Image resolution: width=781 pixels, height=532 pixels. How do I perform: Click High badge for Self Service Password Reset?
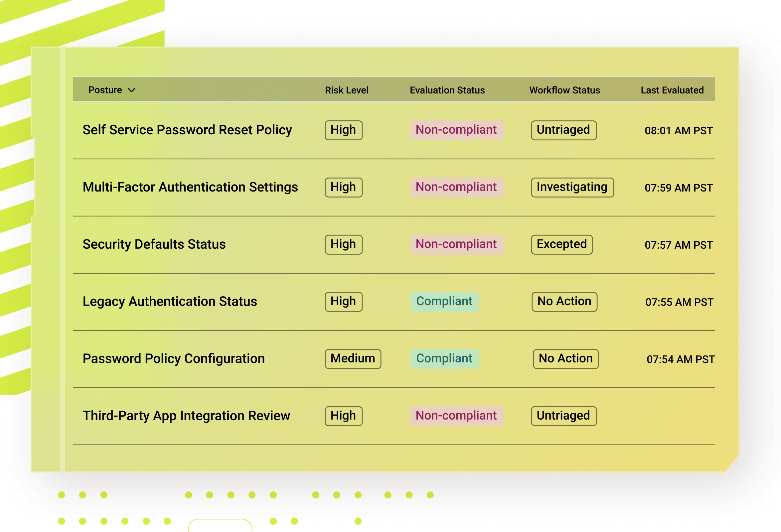click(344, 130)
